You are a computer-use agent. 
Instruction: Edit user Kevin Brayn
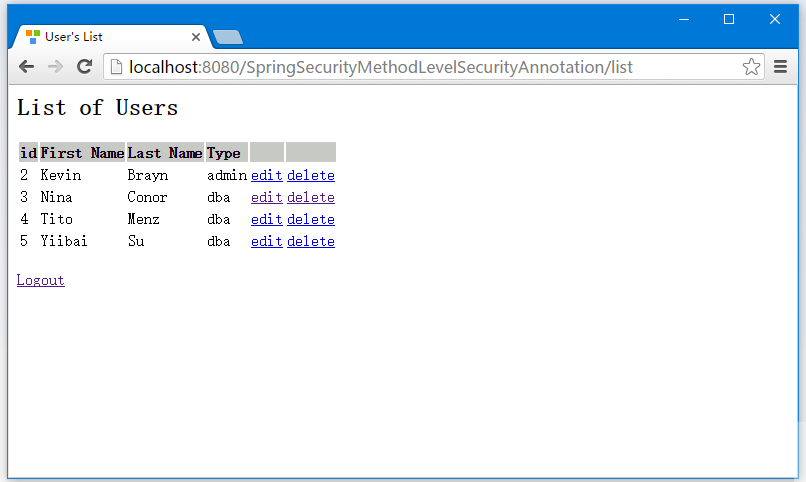point(267,175)
